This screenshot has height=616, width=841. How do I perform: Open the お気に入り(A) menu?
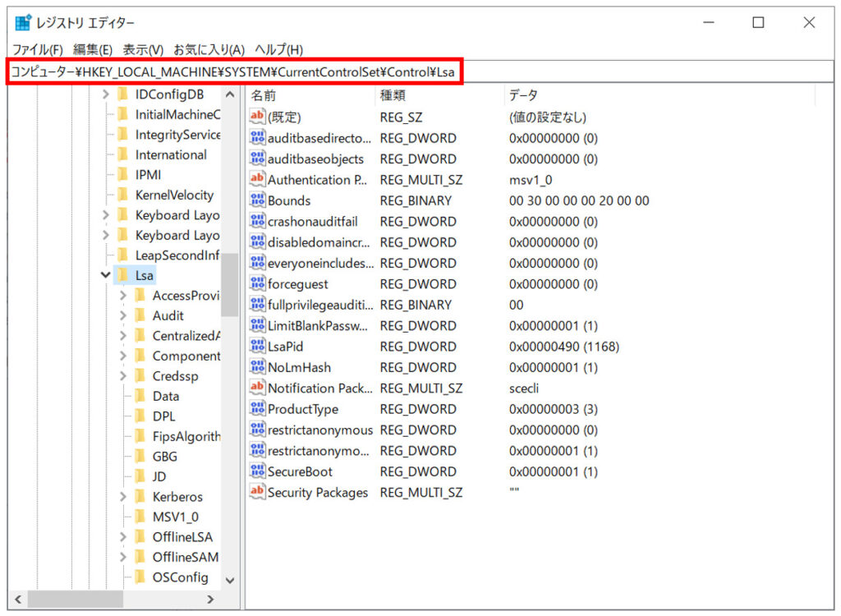(209, 50)
